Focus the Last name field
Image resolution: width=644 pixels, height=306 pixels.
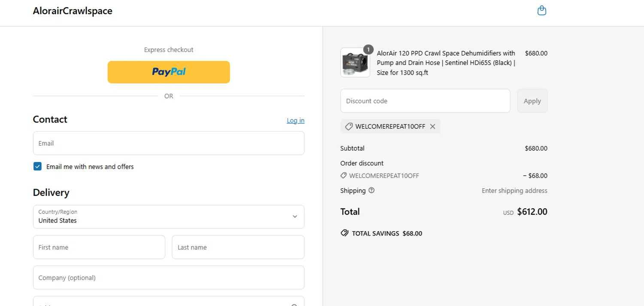pos(238,247)
